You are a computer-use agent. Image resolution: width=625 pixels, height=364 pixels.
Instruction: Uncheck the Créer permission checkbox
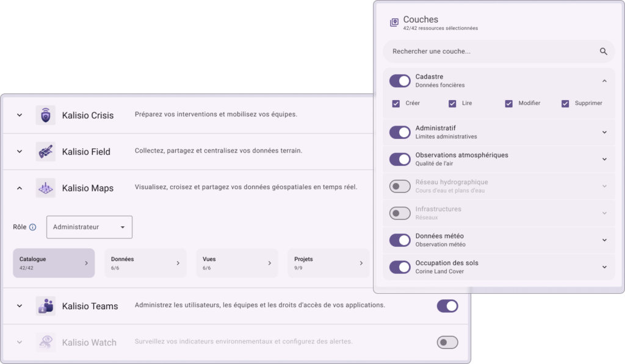396,104
